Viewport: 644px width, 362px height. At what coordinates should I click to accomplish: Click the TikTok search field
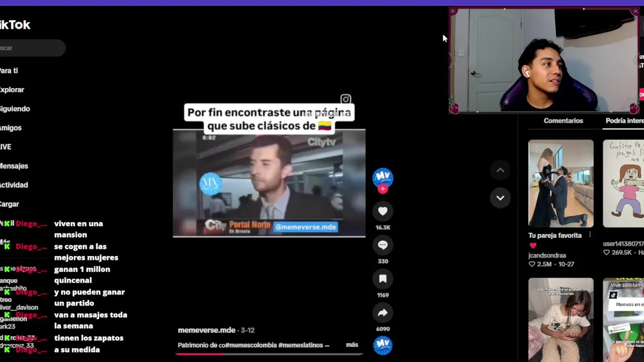click(33, 48)
